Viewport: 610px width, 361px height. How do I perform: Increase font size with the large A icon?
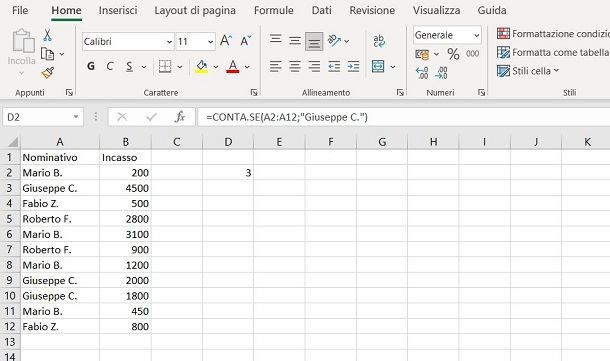pyautogui.click(x=226, y=40)
